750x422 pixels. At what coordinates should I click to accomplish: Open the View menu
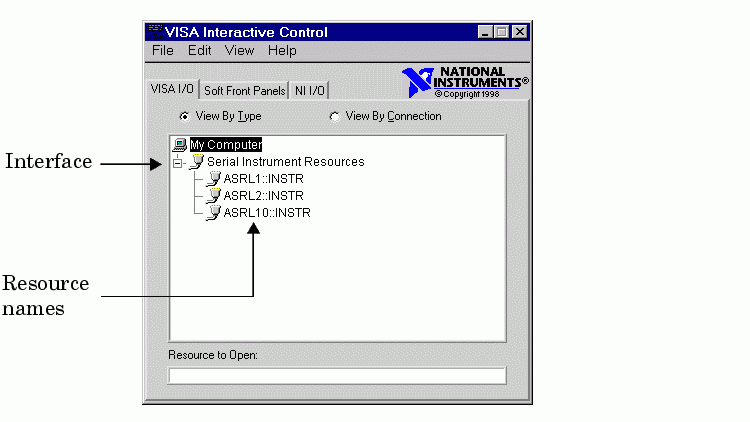[x=239, y=50]
